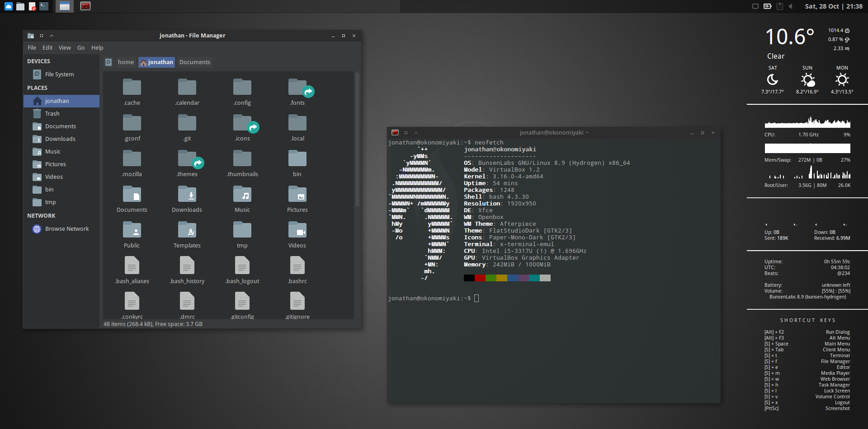The image size is (868, 429).
Task: Select the .gconf folder icon
Action: pyautogui.click(x=132, y=122)
